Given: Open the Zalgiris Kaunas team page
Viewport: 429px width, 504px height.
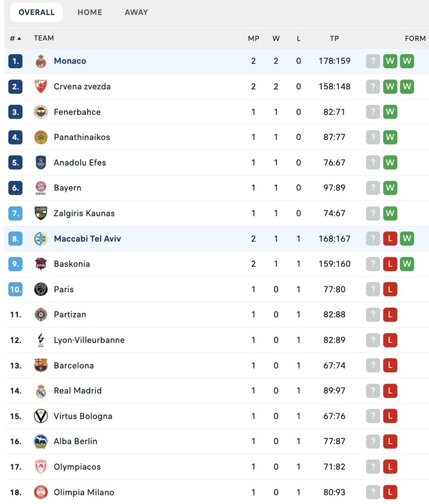Looking at the screenshot, I should tap(84, 213).
